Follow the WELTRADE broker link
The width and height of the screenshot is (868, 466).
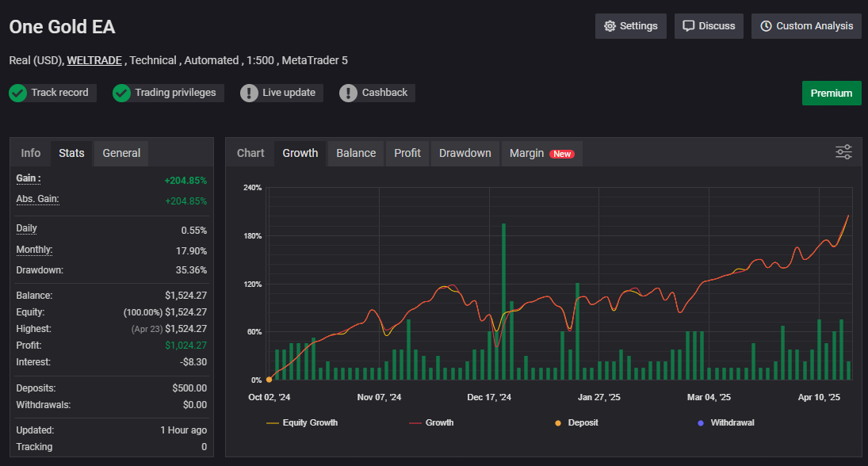[x=96, y=60]
